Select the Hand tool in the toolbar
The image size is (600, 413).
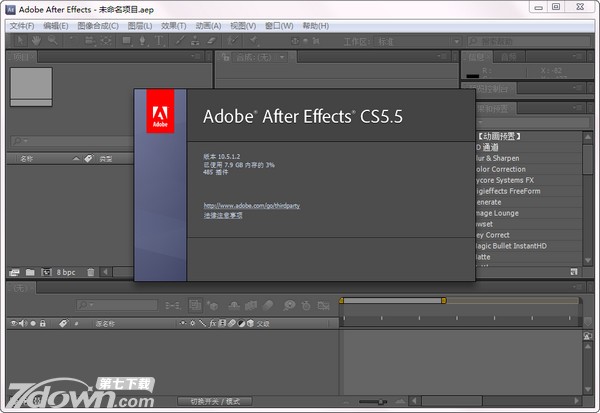35,41
